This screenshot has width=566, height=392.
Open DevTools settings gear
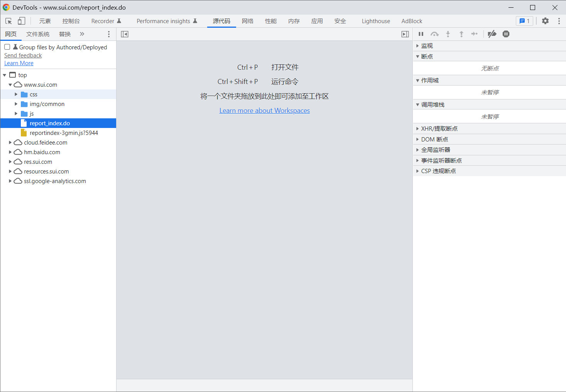tap(545, 21)
